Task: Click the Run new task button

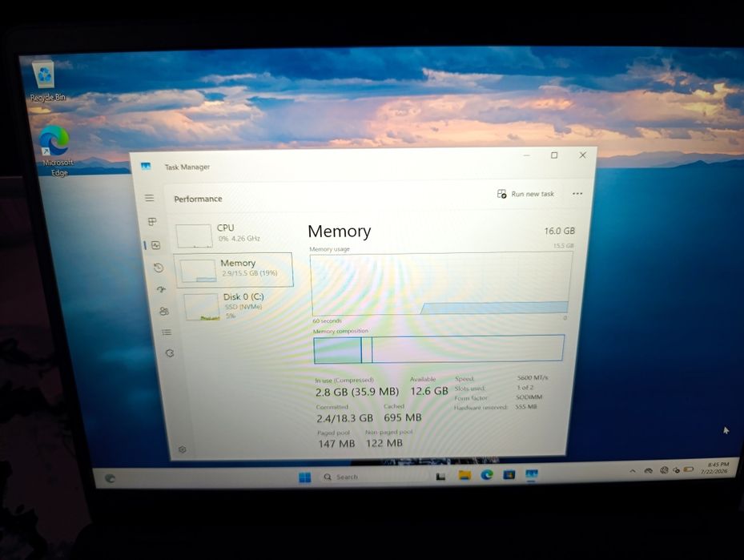Action: pyautogui.click(x=525, y=194)
